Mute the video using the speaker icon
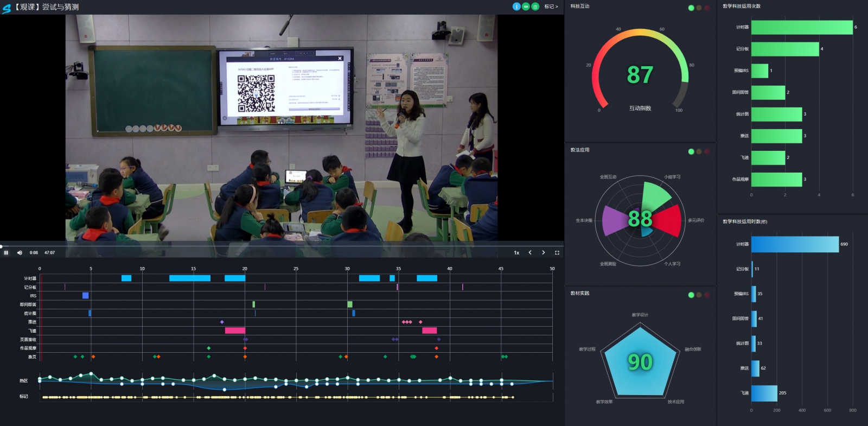Screen dimensions: 868x426 [x=20, y=252]
